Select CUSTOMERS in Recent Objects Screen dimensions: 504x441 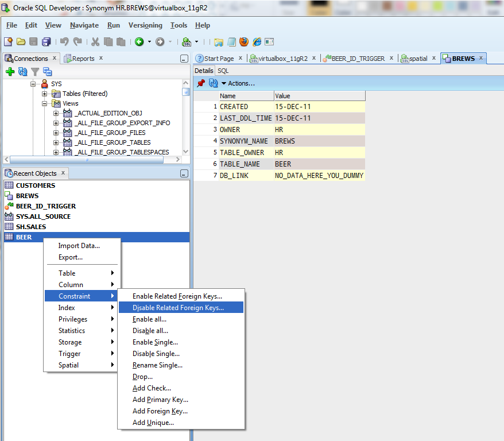[x=36, y=185]
